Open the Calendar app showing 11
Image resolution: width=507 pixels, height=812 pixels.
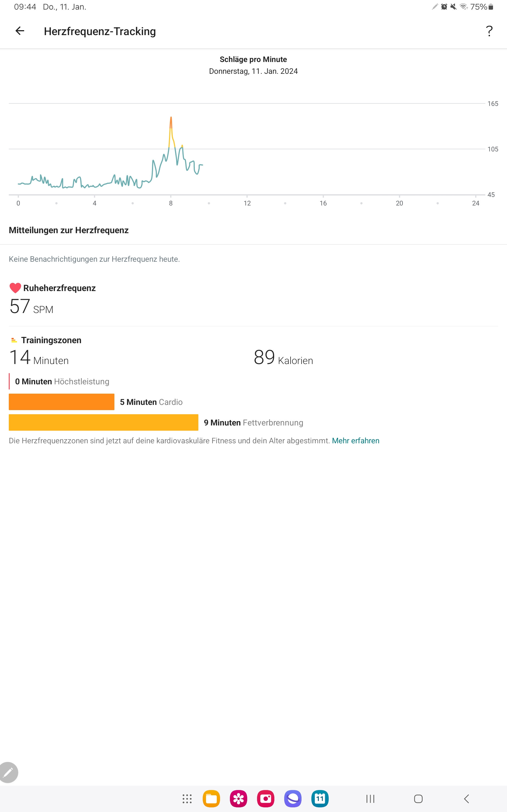(x=320, y=799)
